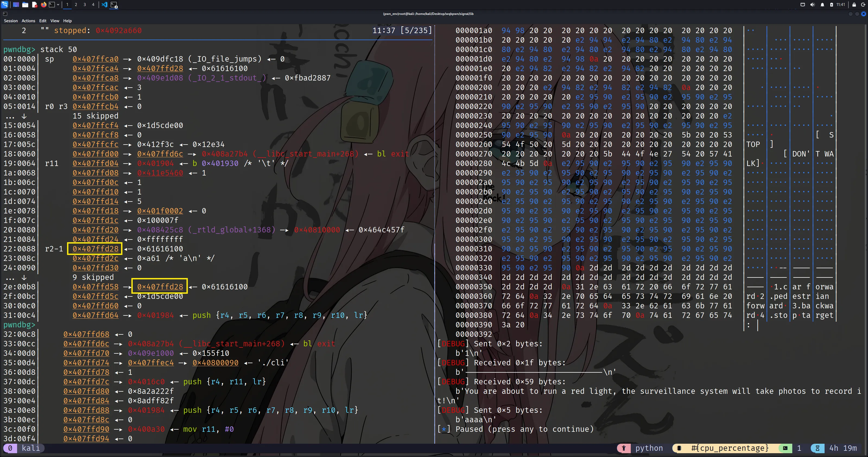The height and width of the screenshot is (457, 868).
Task: Click the 'stack 50' command text
Action: [59, 50]
